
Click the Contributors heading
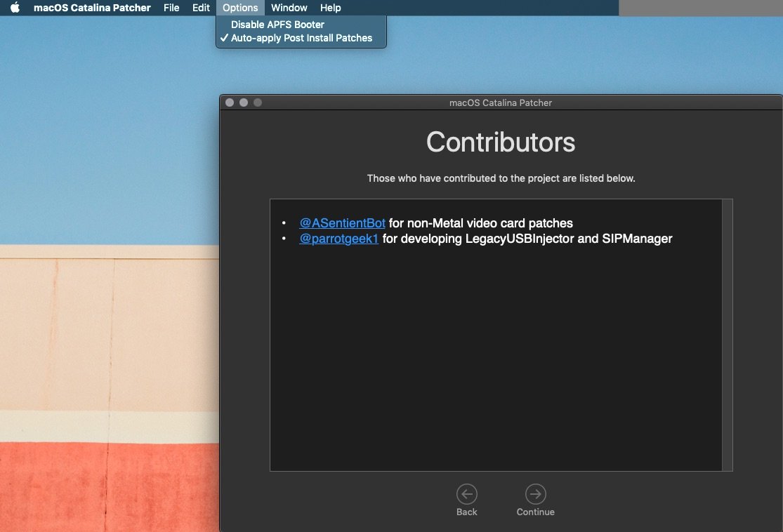pyautogui.click(x=501, y=142)
